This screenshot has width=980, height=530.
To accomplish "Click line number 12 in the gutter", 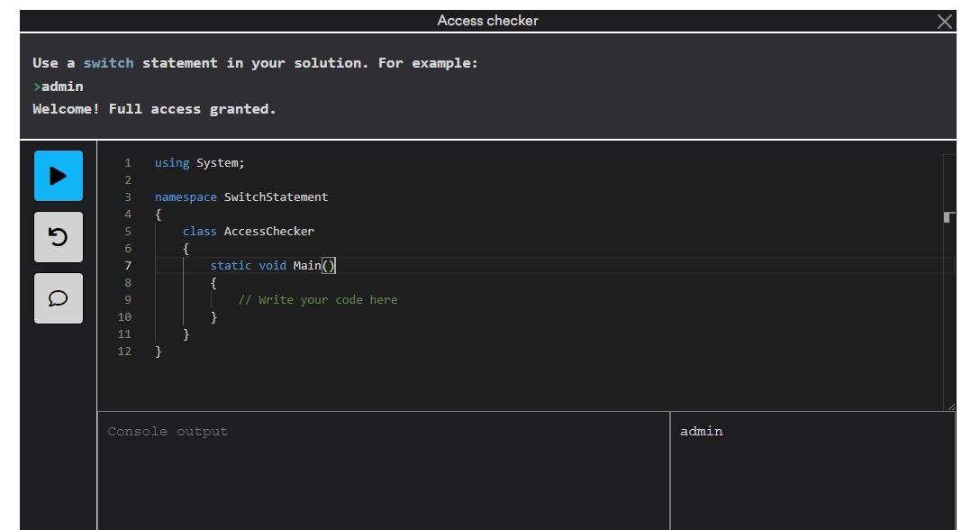I will (124, 351).
